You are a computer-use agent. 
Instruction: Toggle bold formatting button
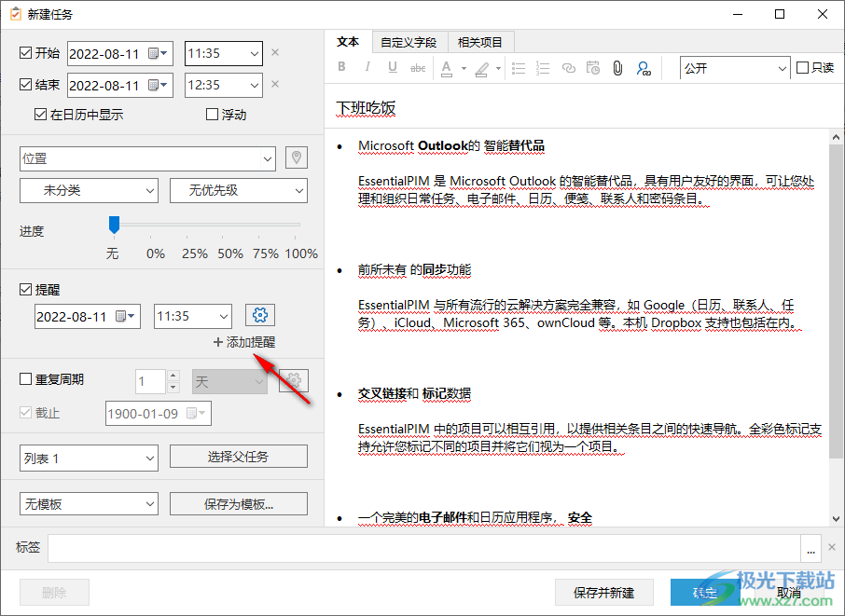pyautogui.click(x=341, y=67)
